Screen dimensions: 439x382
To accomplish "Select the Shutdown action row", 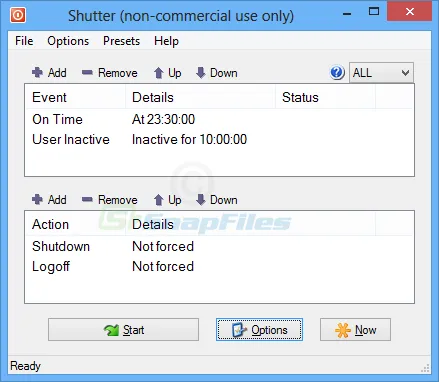I will (219, 246).
